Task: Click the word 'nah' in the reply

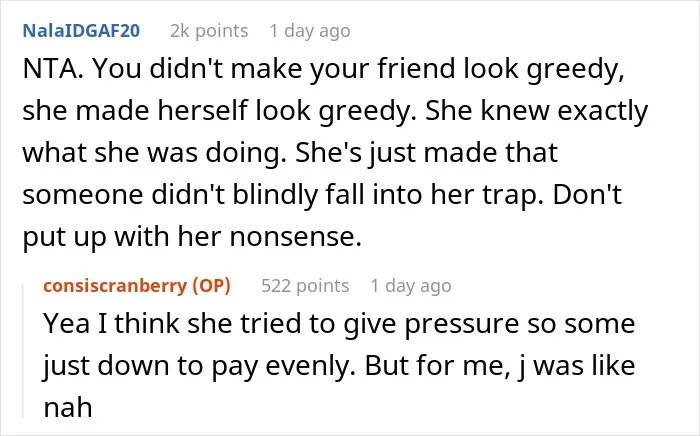Action: pos(68,407)
